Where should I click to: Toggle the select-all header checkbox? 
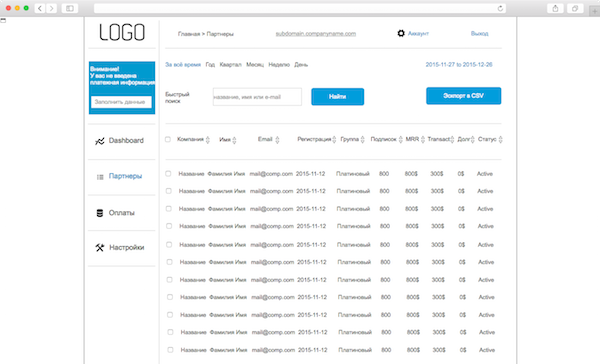point(168,139)
